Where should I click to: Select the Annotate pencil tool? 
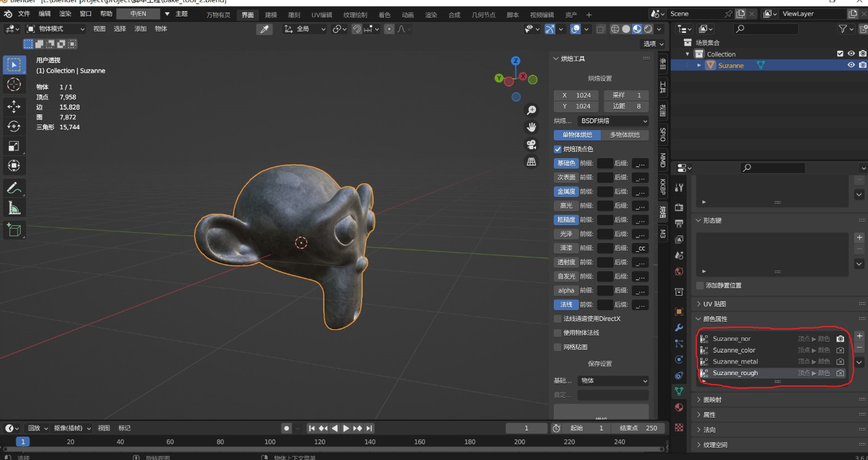tap(14, 188)
